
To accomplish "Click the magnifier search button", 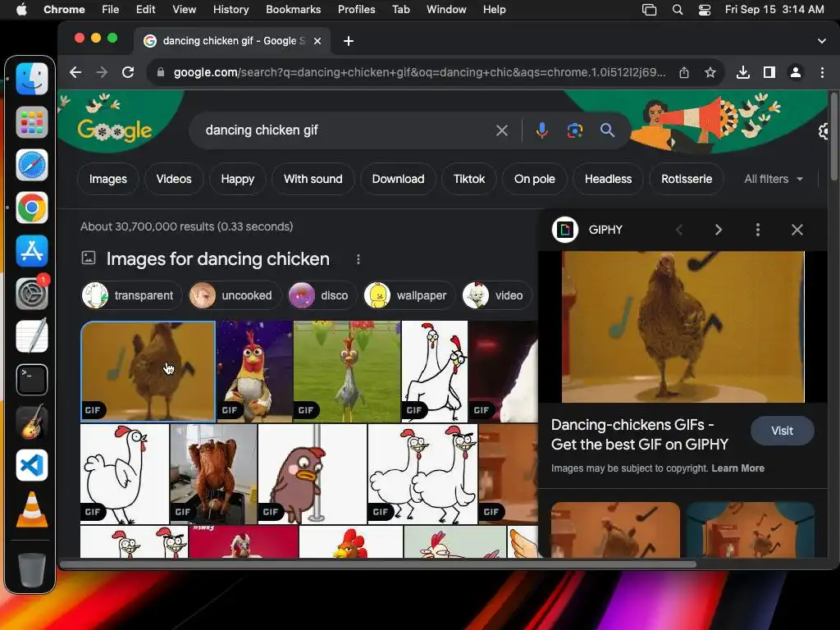I will [x=607, y=130].
